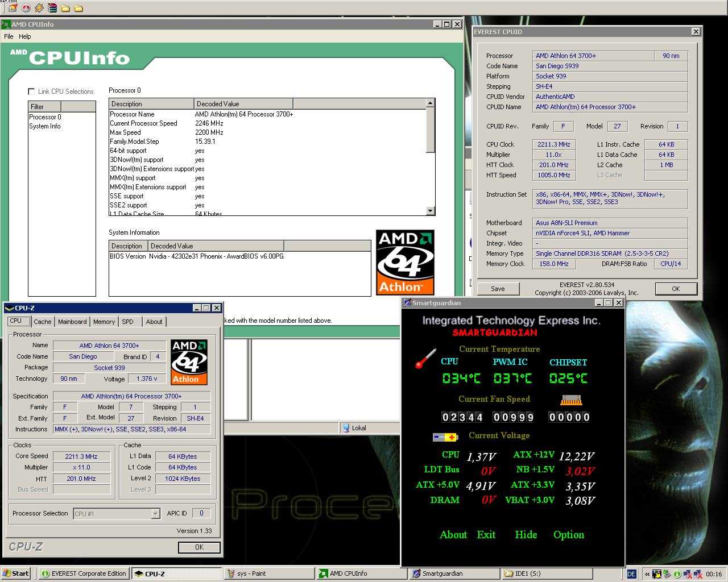Viewport: 728px width, 582px height.
Task: Click the OK button in CPU-Z
Action: coord(199,547)
